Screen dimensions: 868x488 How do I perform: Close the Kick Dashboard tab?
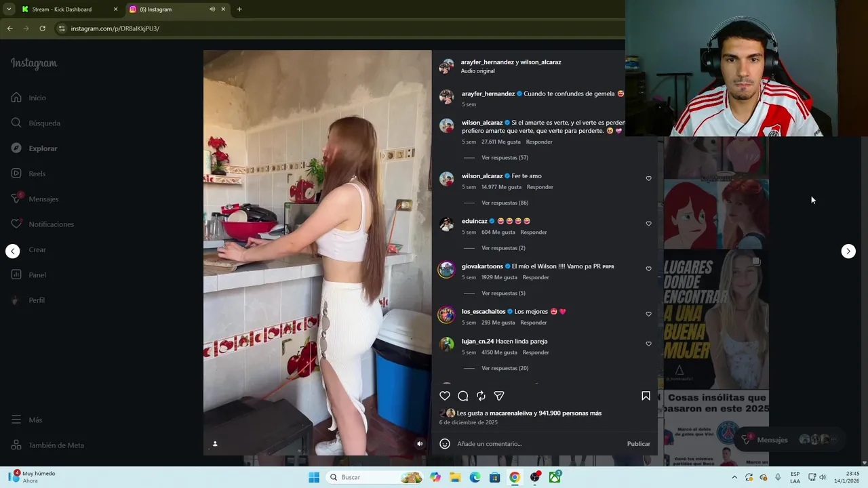(115, 9)
